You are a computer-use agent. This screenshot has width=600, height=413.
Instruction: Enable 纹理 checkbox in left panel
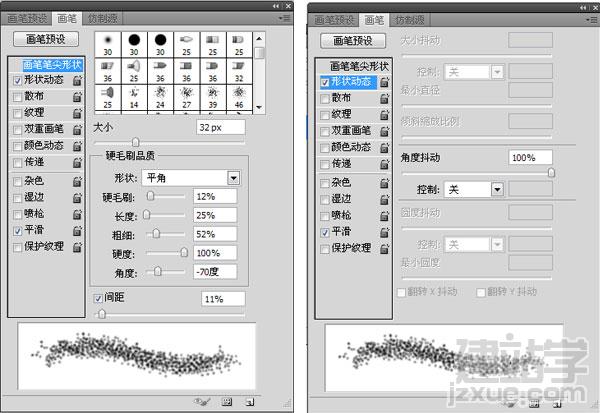18,113
